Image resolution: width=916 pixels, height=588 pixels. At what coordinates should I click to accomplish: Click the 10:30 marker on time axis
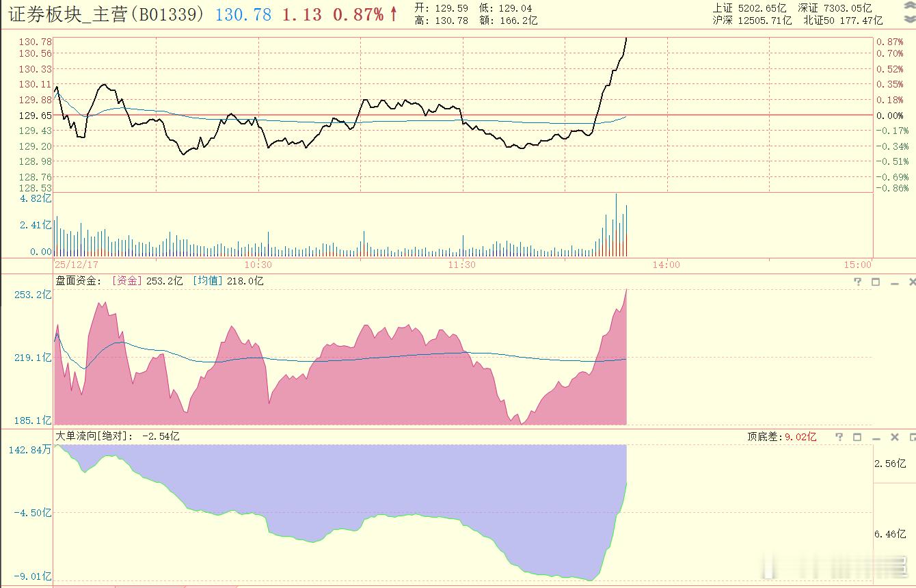[x=258, y=265]
